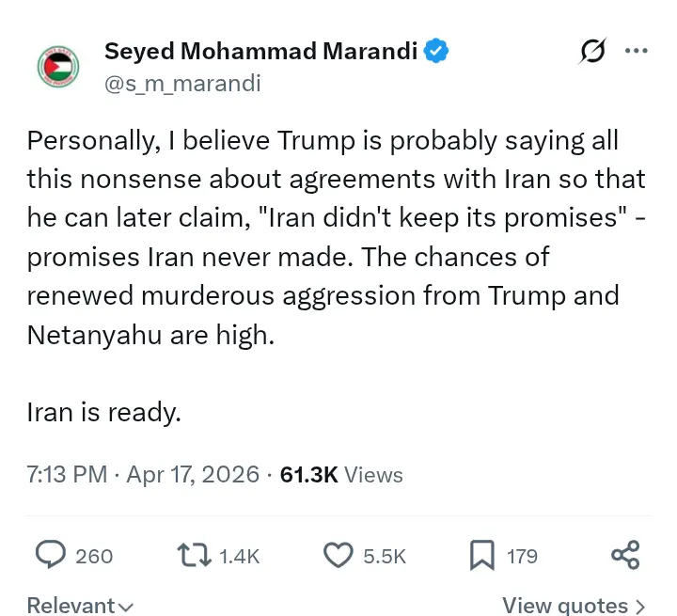The image size is (677, 616).
Task: Open View quotes link
Action: point(574,605)
